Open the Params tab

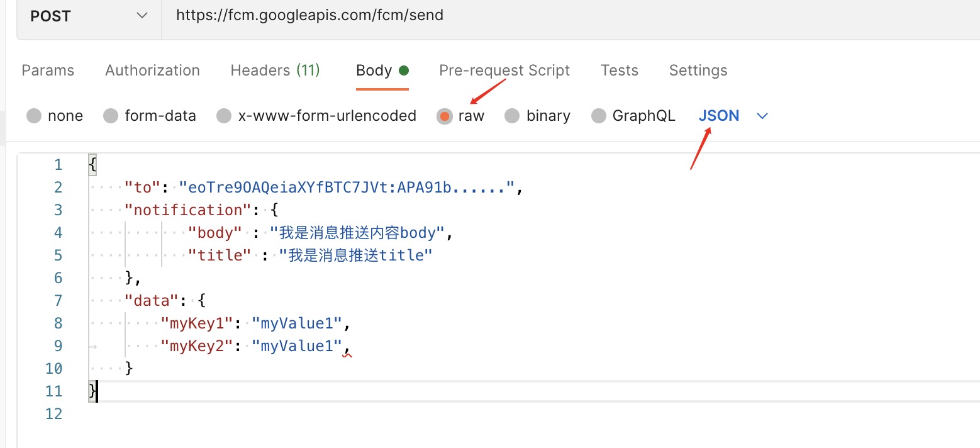(48, 70)
